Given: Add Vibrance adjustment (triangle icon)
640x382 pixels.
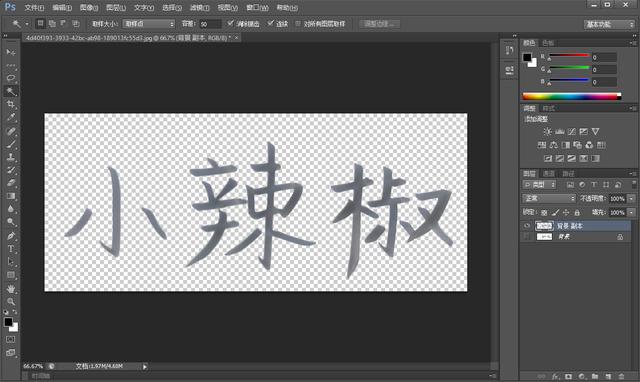Looking at the screenshot, I should coord(596,131).
